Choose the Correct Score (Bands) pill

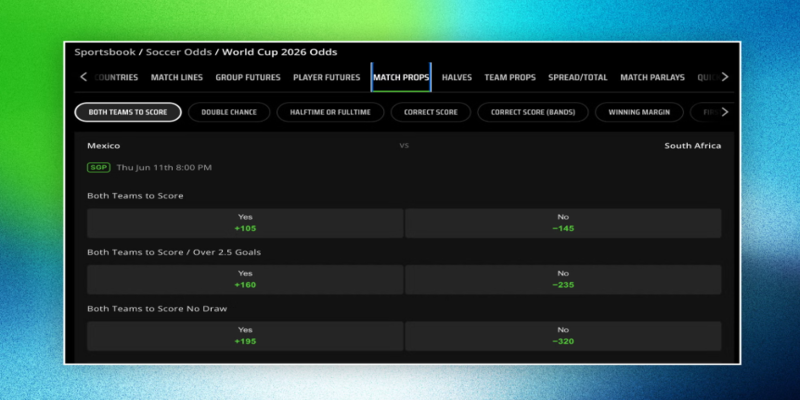coord(533,112)
